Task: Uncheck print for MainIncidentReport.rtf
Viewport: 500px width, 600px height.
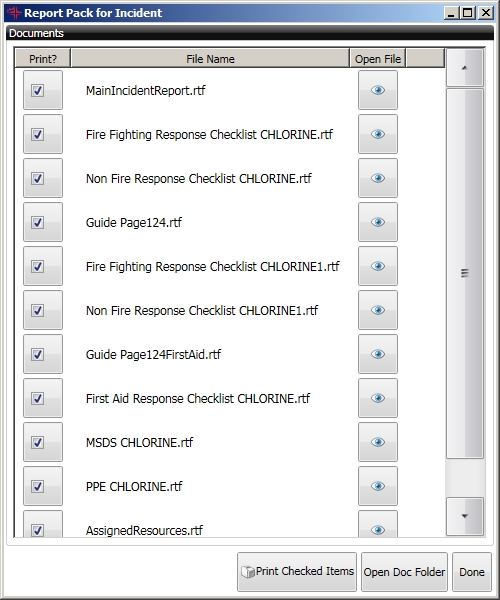Action: coord(37,91)
